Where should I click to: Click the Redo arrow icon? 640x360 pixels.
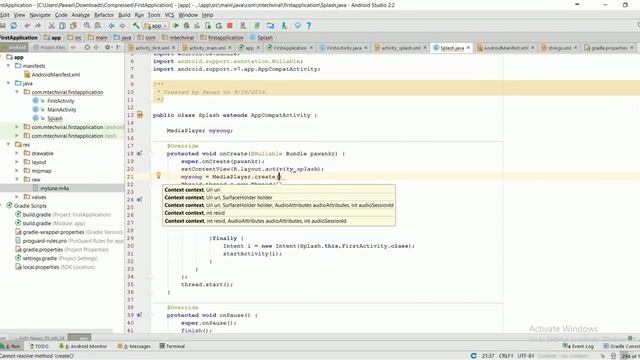click(38, 26)
